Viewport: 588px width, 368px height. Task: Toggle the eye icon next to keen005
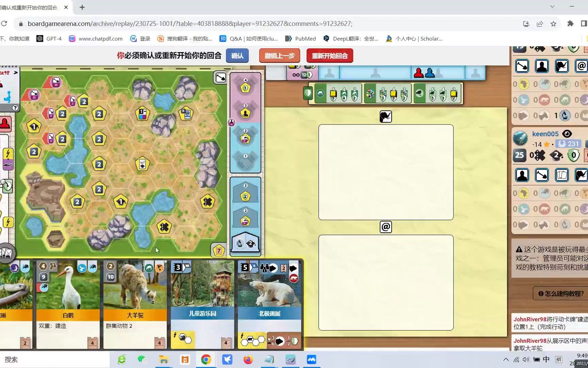(567, 134)
